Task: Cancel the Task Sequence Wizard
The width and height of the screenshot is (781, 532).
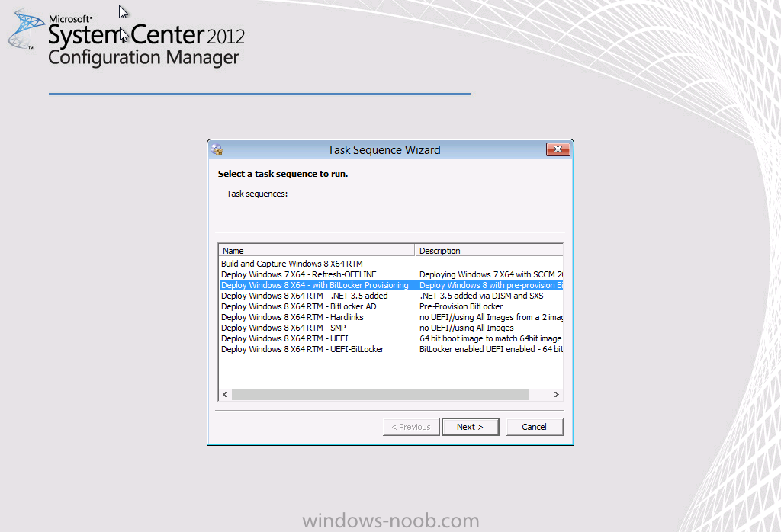Action: [535, 427]
